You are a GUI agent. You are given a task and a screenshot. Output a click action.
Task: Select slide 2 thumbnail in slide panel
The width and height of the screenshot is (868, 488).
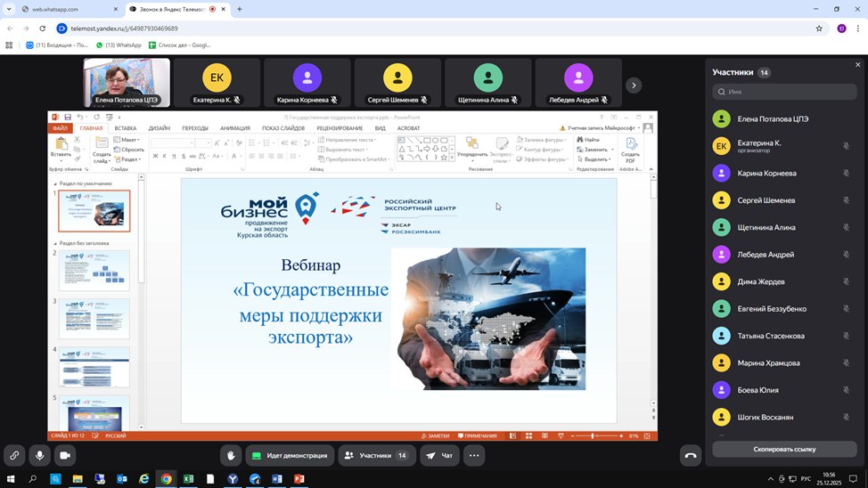(94, 271)
